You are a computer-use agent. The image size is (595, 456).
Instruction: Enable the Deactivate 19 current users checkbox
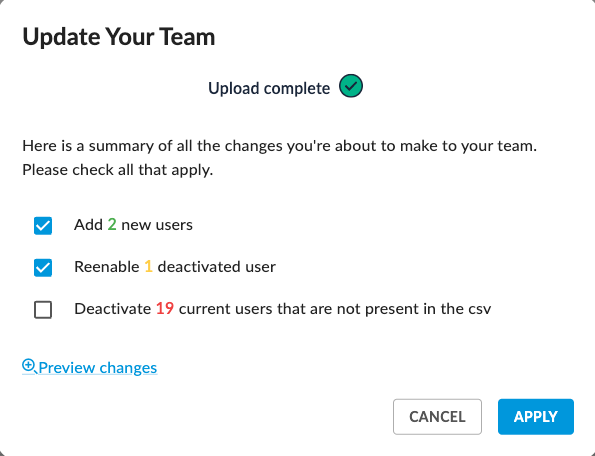pos(43,310)
